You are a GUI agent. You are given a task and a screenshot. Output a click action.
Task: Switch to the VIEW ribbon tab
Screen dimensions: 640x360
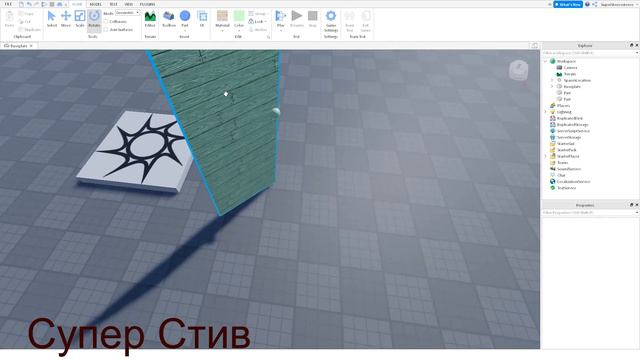click(x=129, y=4)
